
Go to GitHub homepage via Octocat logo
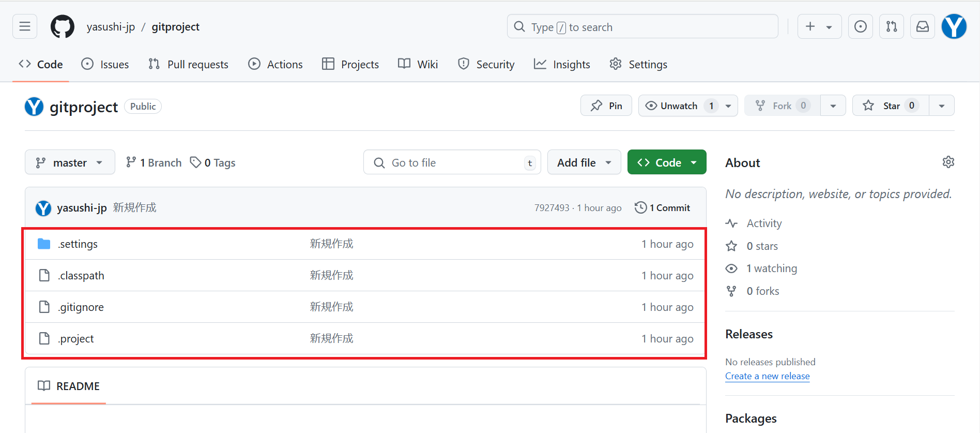(x=63, y=26)
